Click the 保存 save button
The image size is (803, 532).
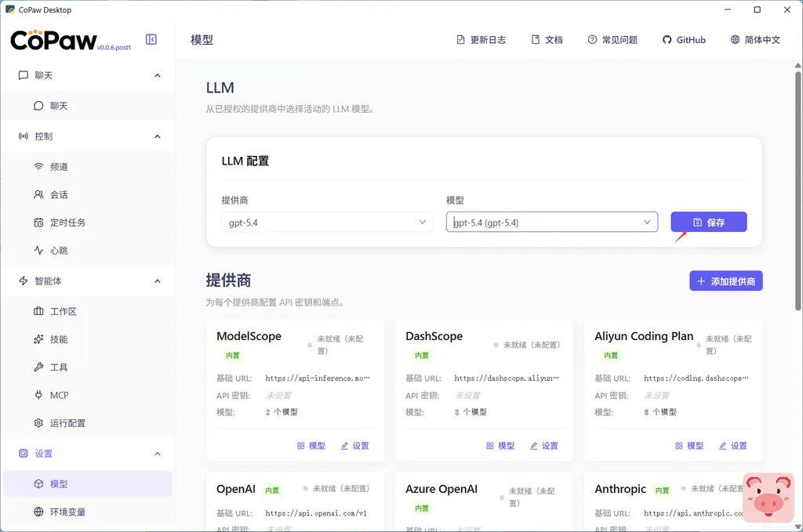point(709,222)
